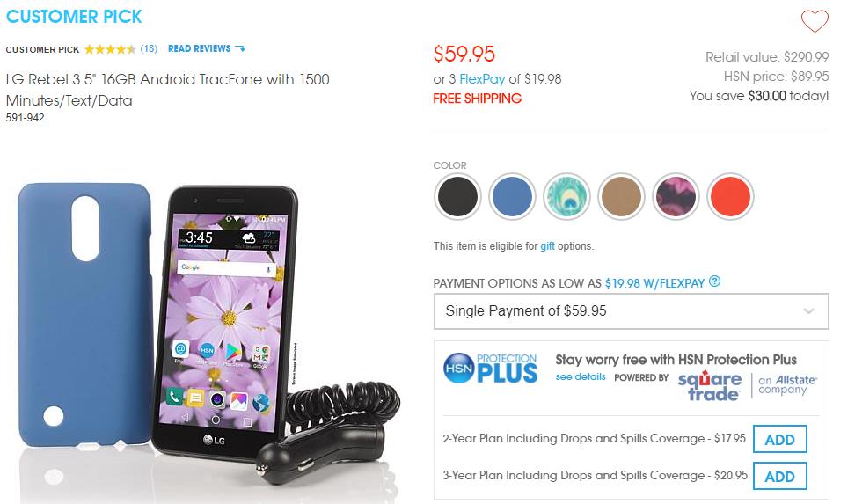Image resolution: width=855 pixels, height=504 pixels.
Task: Select the red color swatch
Action: (x=730, y=196)
